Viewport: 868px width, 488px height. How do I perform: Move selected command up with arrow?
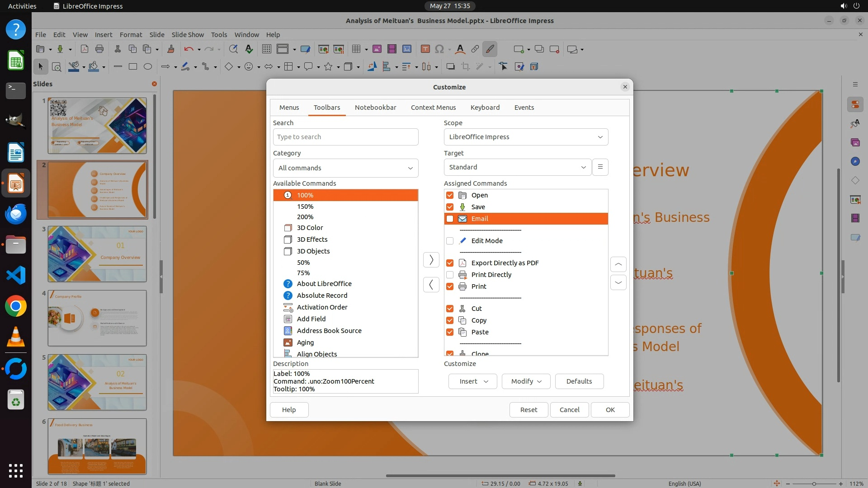pos(618,264)
